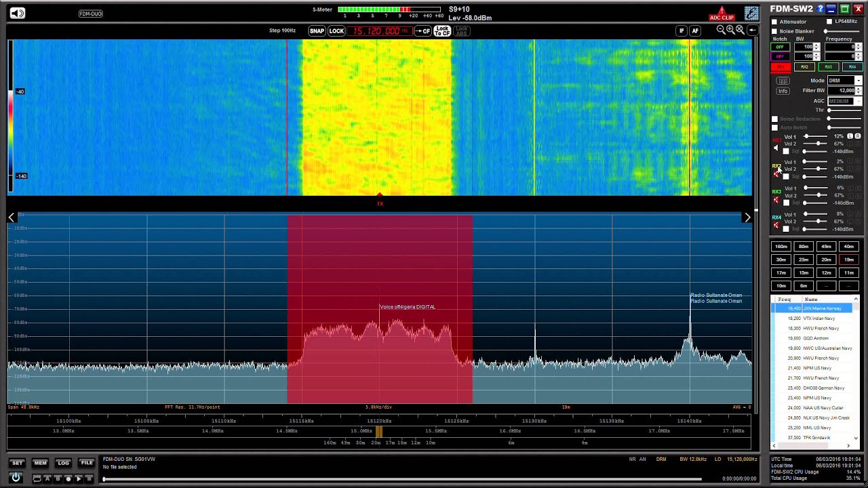Image resolution: width=868 pixels, height=488 pixels.
Task: Adjust the Thr threshold slider
Action: pos(845,110)
